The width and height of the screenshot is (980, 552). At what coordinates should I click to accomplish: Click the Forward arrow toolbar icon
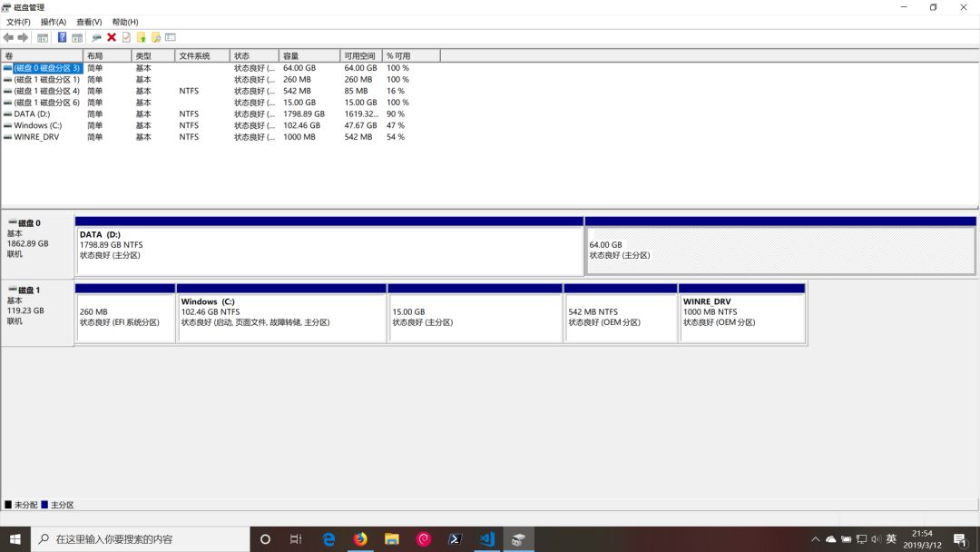pos(23,37)
